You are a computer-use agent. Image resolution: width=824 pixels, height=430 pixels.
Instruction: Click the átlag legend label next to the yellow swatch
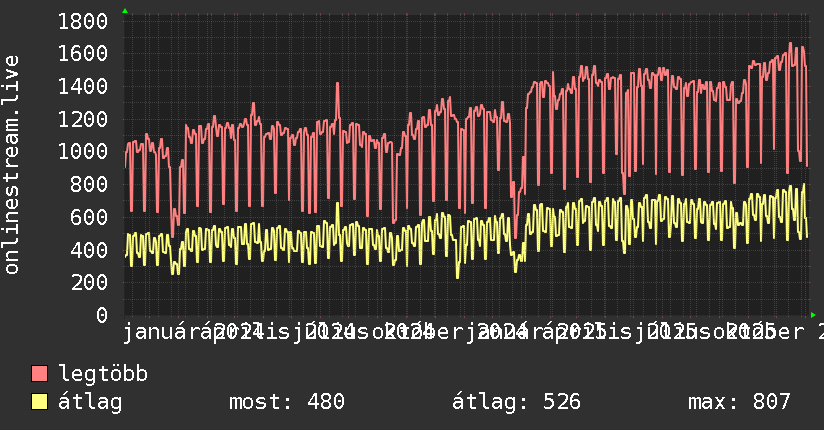click(x=90, y=402)
